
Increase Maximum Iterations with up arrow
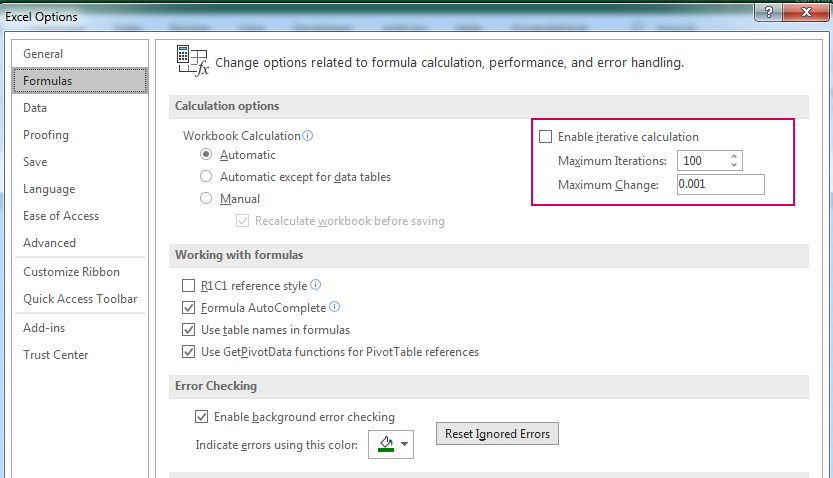point(734,157)
